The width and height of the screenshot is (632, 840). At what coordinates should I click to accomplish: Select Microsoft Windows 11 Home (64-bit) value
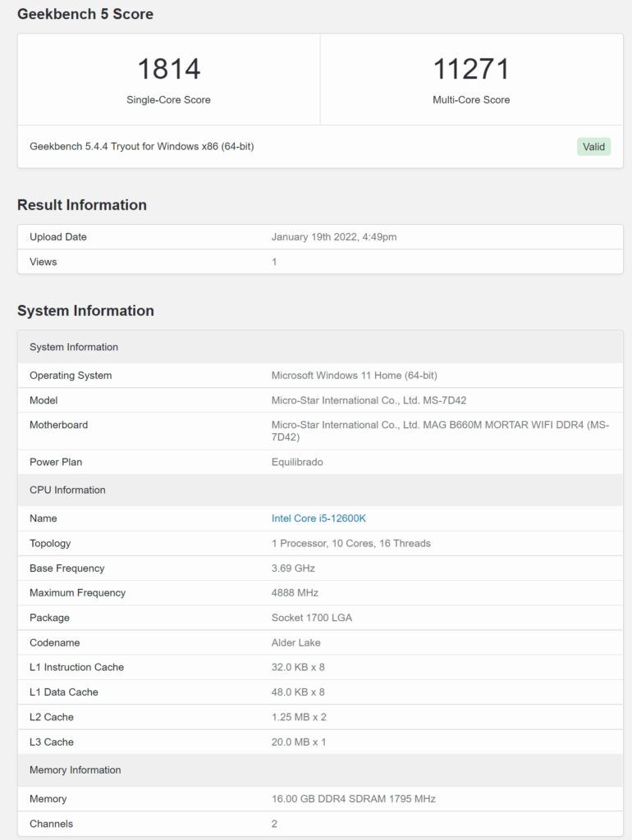(355, 376)
